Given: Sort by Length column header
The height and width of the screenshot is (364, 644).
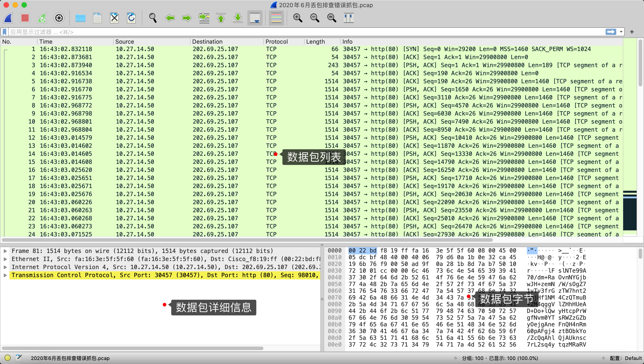Looking at the screenshot, I should pyautogui.click(x=315, y=42).
